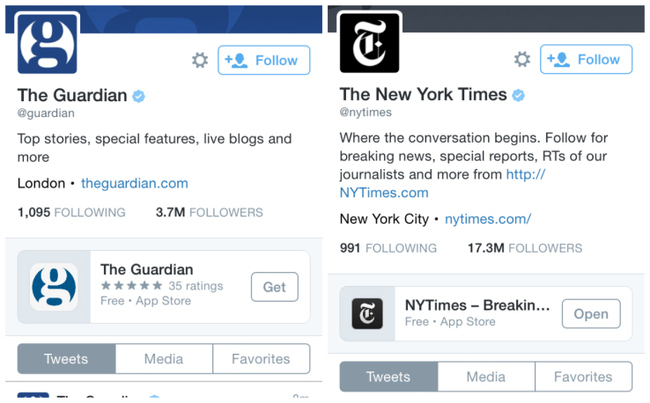
Task: Open The New York Times profile avatar
Action: 369,43
